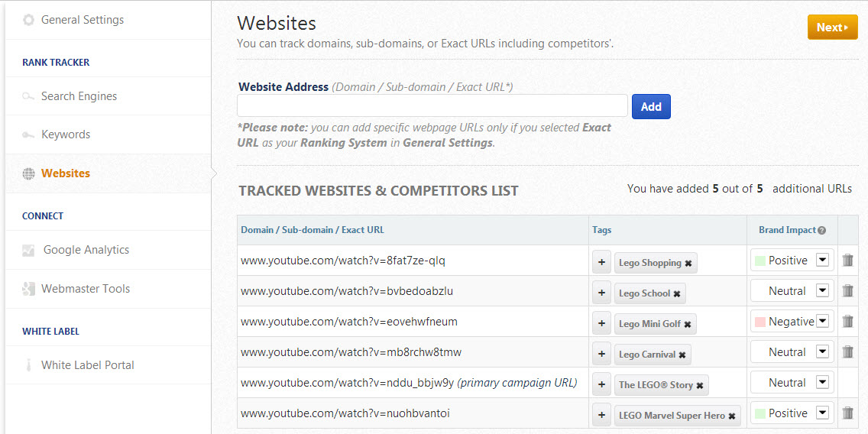The width and height of the screenshot is (868, 434).
Task: Add a tag to the Lego Carnival row
Action: pyautogui.click(x=602, y=354)
